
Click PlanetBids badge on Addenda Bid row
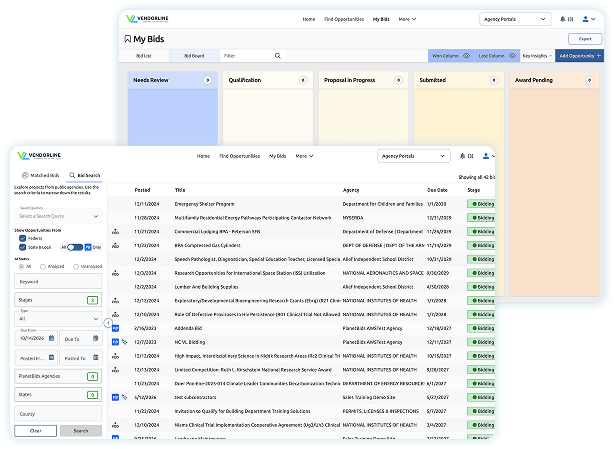(115, 328)
